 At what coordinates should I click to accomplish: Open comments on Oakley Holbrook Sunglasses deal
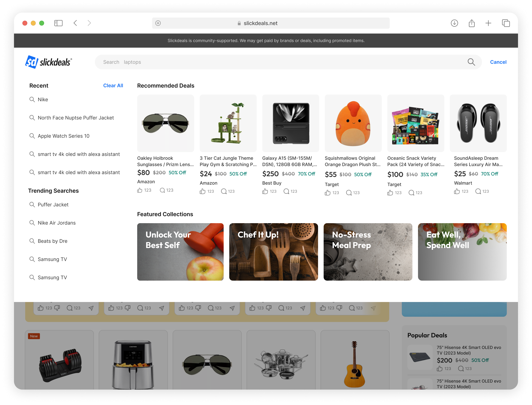pyautogui.click(x=162, y=190)
